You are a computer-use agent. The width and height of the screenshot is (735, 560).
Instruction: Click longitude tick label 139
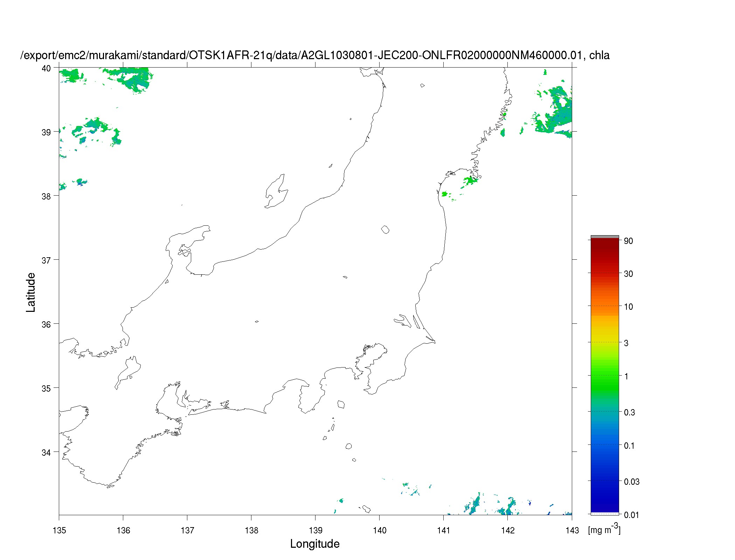(x=316, y=530)
